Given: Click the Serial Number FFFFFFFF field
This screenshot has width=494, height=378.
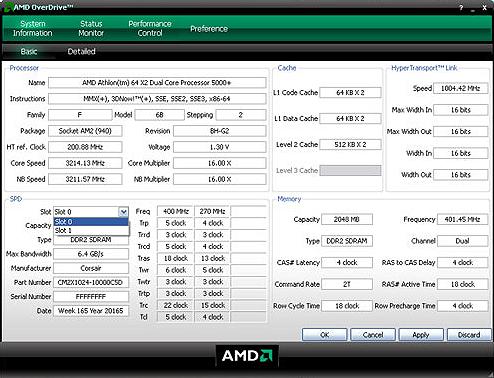Looking at the screenshot, I should pos(91,296).
